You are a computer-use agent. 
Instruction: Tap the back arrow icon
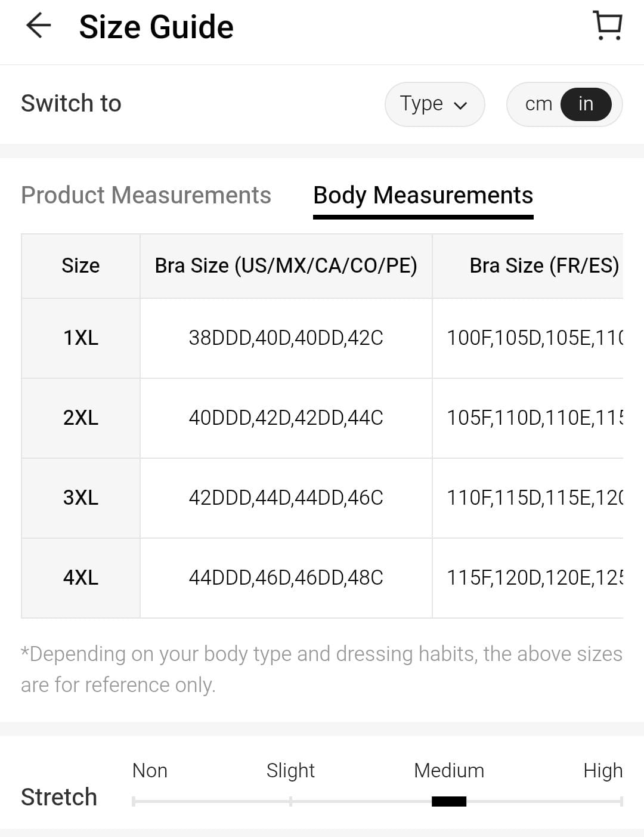(39, 26)
